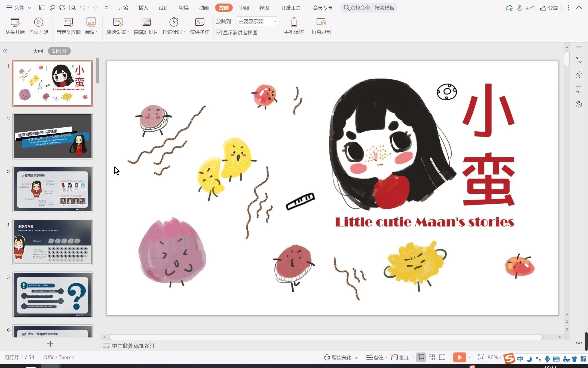The width and height of the screenshot is (588, 368).
Task: Click the horizontal scrollbar below the slide
Action: click(326, 337)
